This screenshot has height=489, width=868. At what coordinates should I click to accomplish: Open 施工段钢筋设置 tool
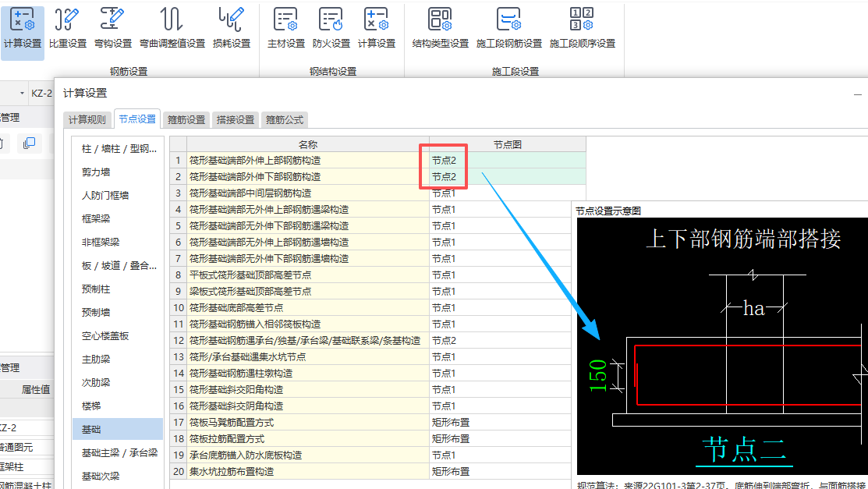[x=508, y=29]
